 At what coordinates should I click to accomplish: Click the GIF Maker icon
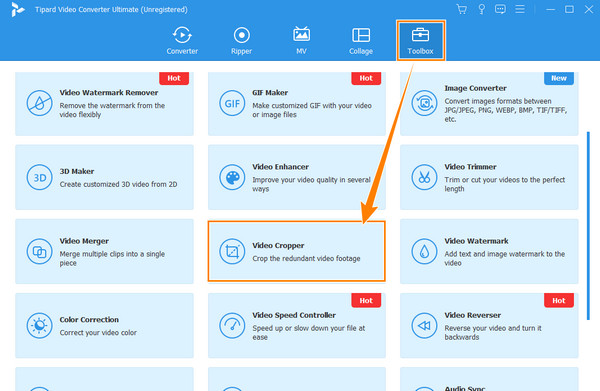[x=232, y=103]
